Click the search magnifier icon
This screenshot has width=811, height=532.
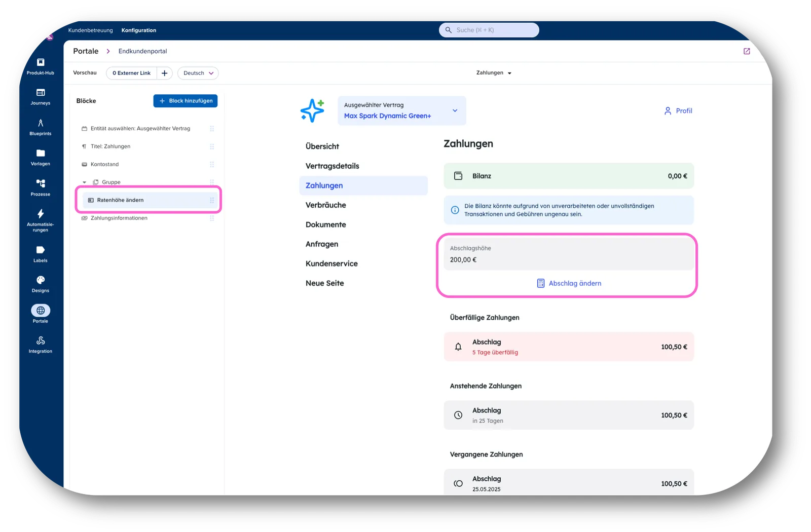[449, 30]
